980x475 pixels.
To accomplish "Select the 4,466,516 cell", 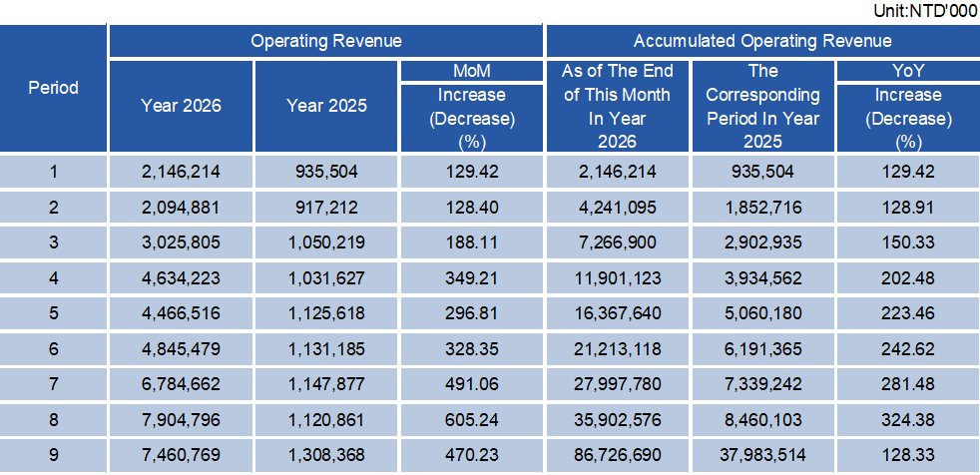I will click(182, 313).
